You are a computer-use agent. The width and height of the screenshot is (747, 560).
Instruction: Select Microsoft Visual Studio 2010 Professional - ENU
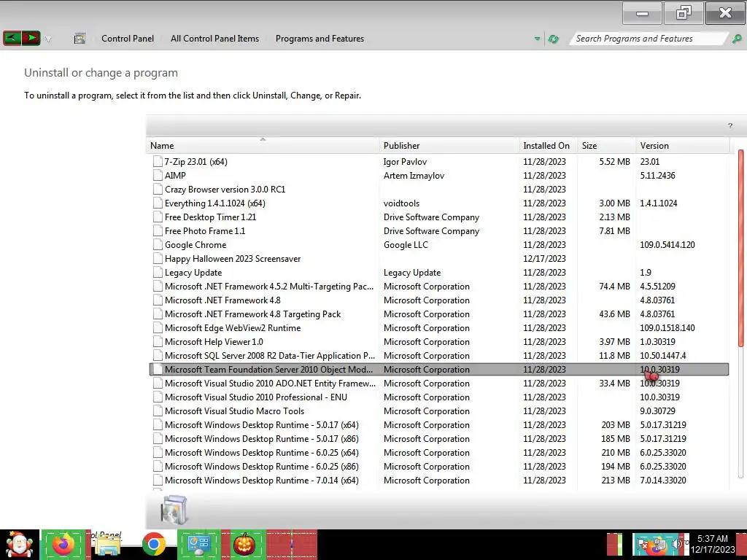438,397
